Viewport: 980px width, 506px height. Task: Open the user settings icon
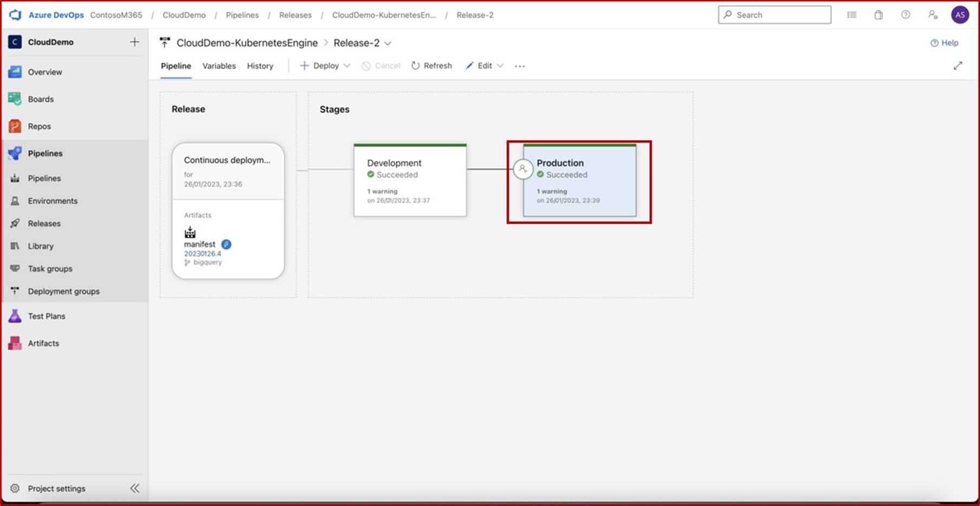[932, 15]
